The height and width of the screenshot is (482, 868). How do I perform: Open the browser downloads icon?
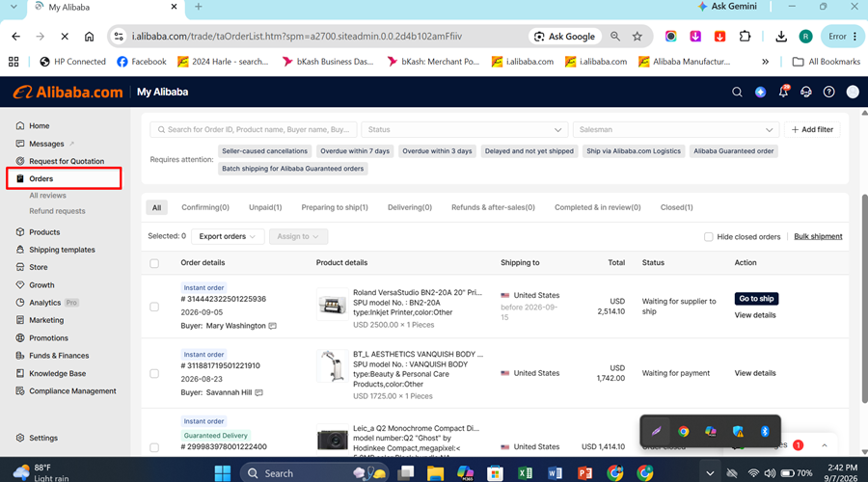pyautogui.click(x=781, y=37)
